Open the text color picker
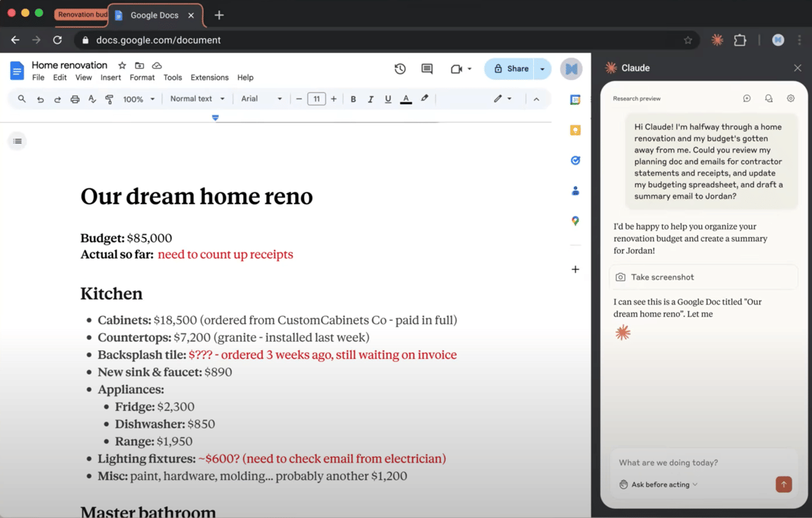 pos(406,99)
